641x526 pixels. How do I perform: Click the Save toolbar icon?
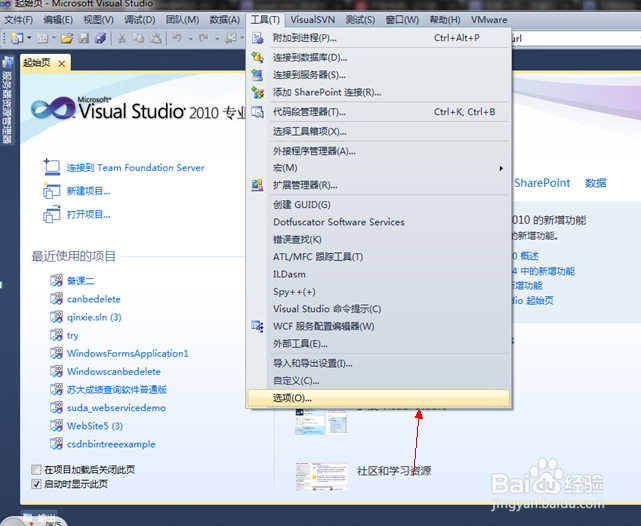[84, 38]
